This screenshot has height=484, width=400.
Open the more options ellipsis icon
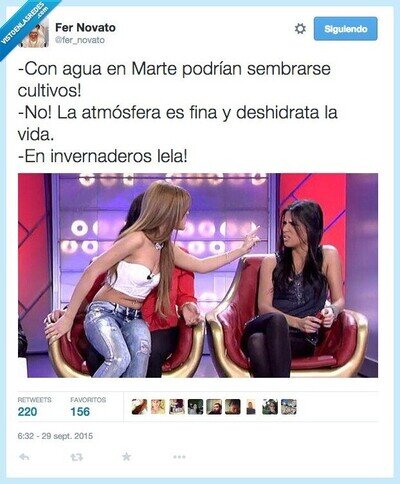click(179, 457)
